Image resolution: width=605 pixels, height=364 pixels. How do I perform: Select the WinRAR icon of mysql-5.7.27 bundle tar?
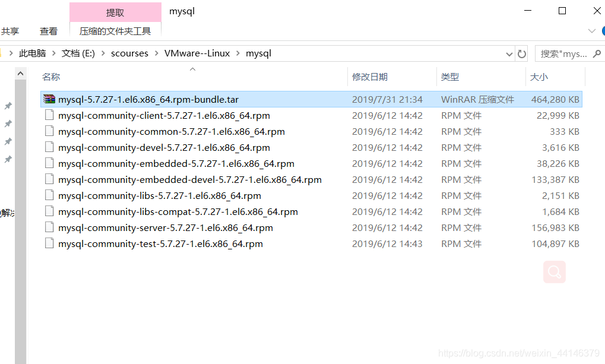(x=49, y=99)
